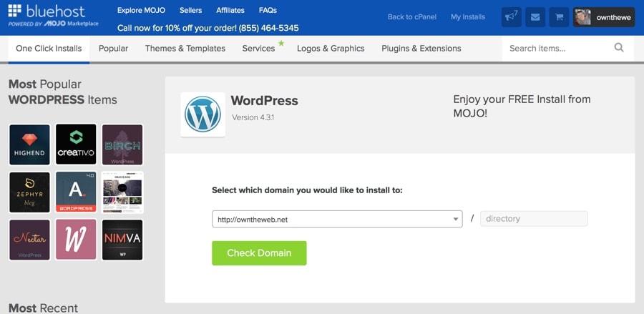Viewport: 644px width, 314px height.
Task: Open the FAQs link
Action: (268, 10)
